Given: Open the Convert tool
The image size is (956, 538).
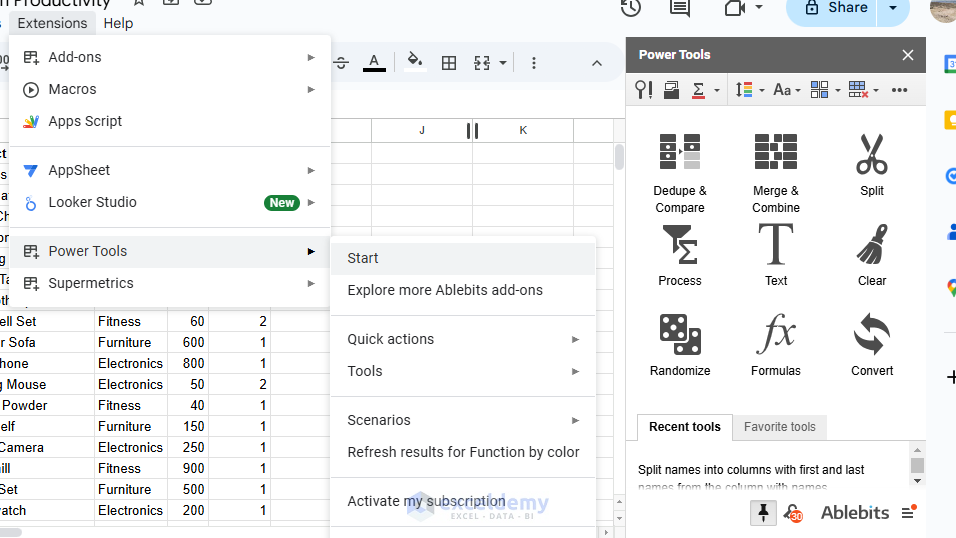Looking at the screenshot, I should [x=872, y=345].
